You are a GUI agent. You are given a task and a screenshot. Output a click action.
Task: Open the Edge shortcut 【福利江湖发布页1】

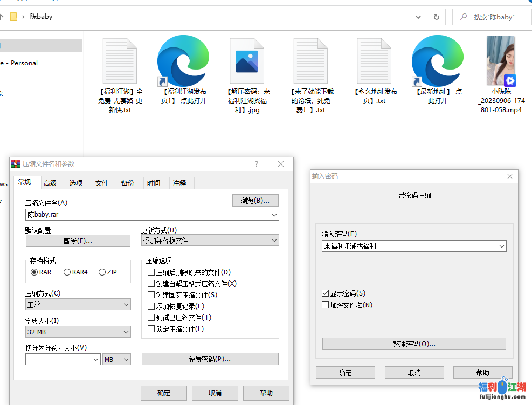(183, 61)
